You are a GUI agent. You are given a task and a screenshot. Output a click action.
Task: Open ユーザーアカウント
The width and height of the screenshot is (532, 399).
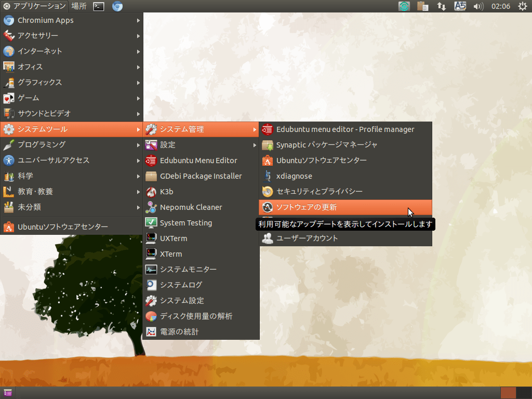345,238
